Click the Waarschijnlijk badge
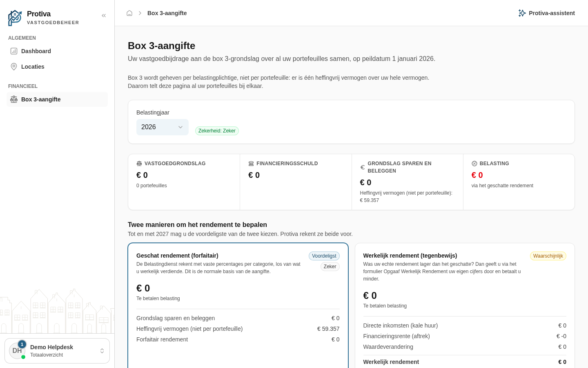The image size is (588, 368). click(x=548, y=256)
